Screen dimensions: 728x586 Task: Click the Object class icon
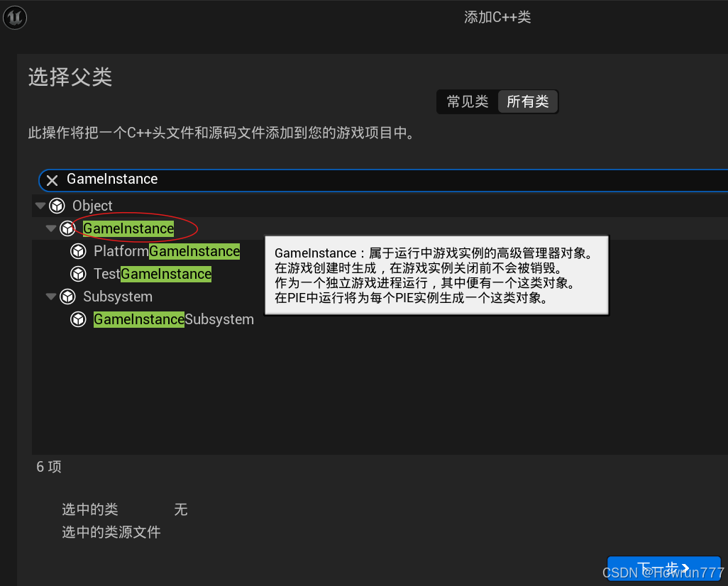pyautogui.click(x=57, y=205)
